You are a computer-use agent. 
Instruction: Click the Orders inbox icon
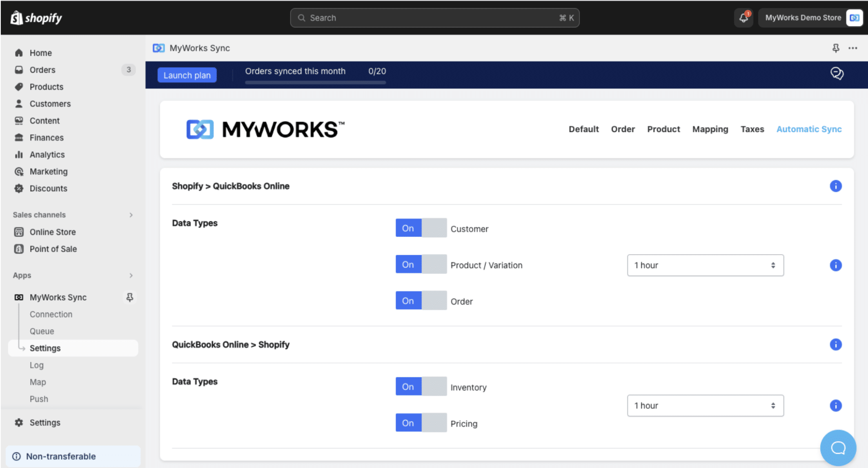[19, 70]
